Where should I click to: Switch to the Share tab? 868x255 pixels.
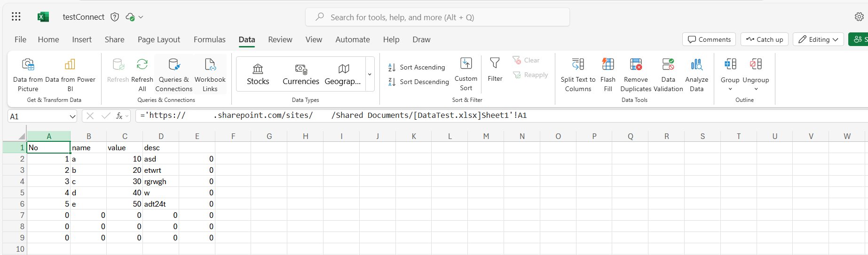[115, 39]
